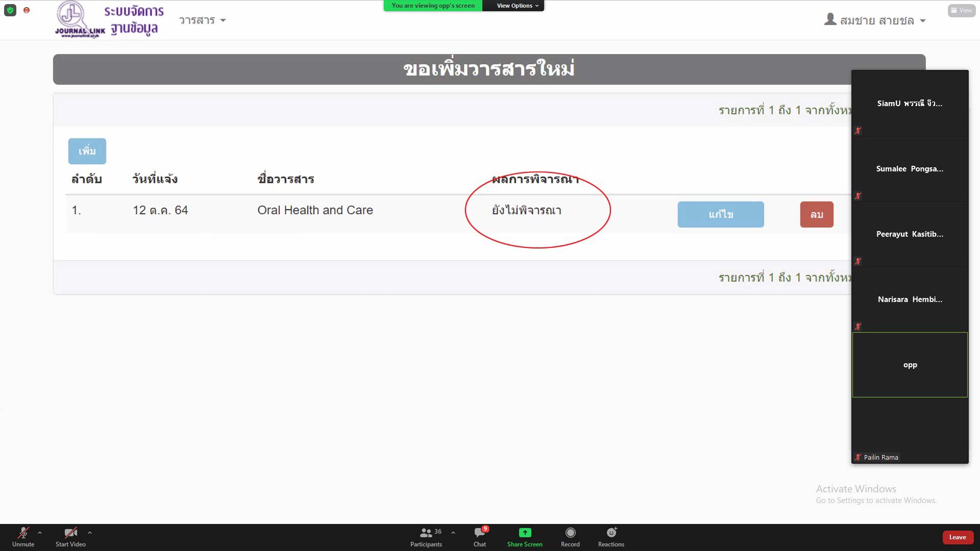
Task: Start recording with the Record icon
Action: pyautogui.click(x=570, y=533)
